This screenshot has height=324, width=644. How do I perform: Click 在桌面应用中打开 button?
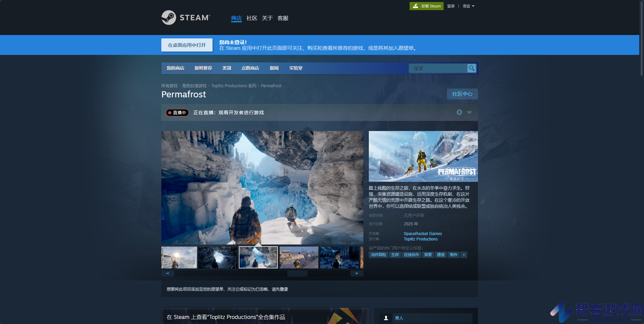coord(187,45)
